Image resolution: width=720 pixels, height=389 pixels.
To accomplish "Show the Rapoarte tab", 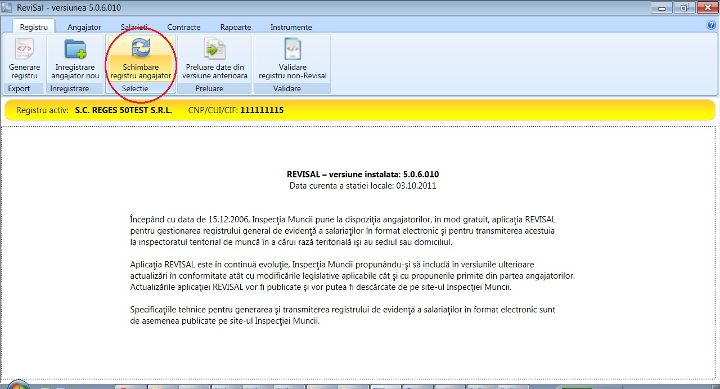I will click(236, 27).
